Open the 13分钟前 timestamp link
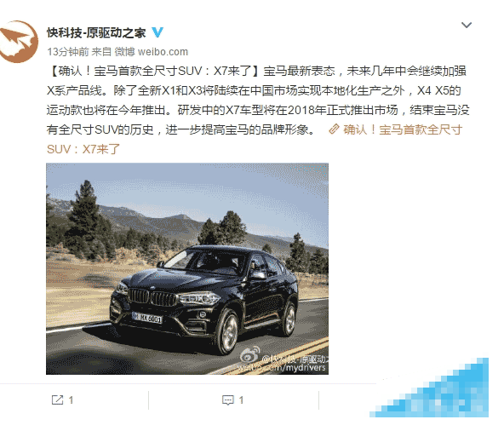This screenshot has width=504, height=431. tap(68, 51)
